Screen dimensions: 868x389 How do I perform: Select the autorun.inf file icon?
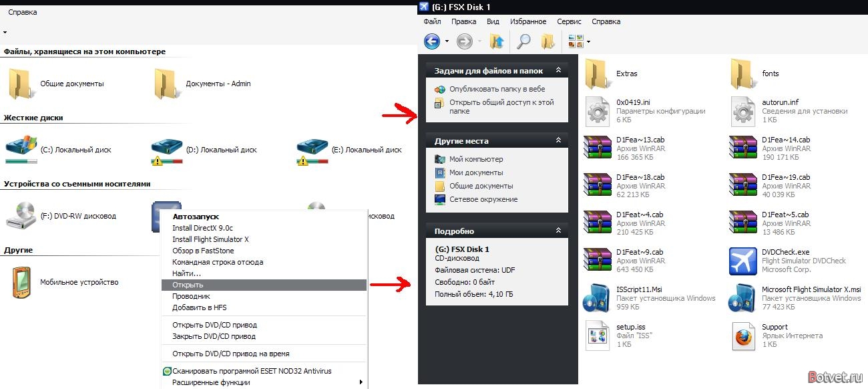pyautogui.click(x=744, y=111)
